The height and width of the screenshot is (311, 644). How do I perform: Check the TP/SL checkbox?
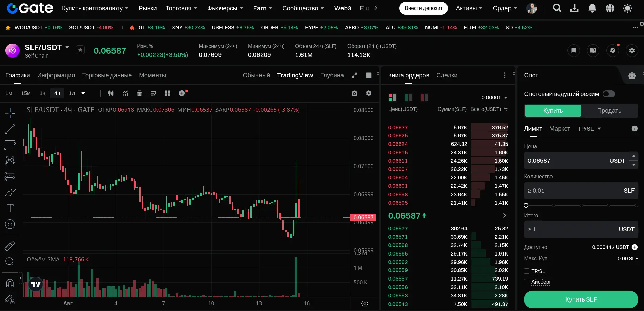click(x=527, y=271)
